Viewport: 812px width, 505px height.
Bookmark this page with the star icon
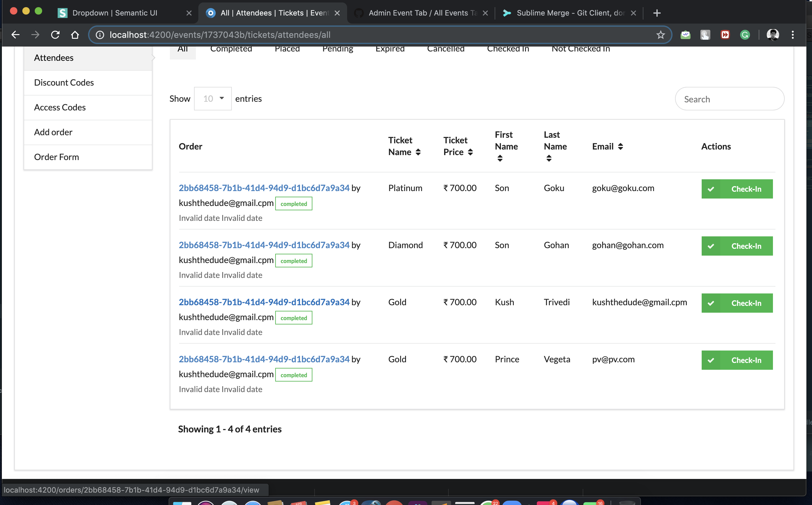[x=660, y=35]
